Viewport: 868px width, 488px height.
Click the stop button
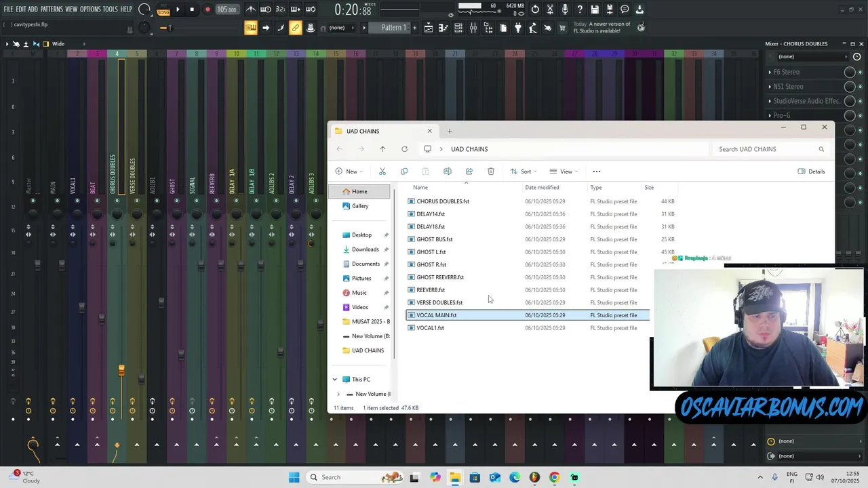(192, 9)
